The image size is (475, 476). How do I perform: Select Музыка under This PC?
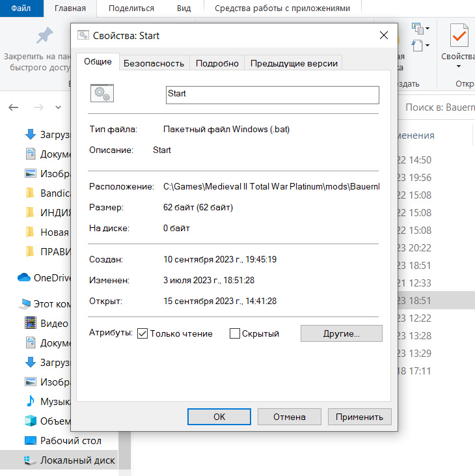(x=47, y=401)
